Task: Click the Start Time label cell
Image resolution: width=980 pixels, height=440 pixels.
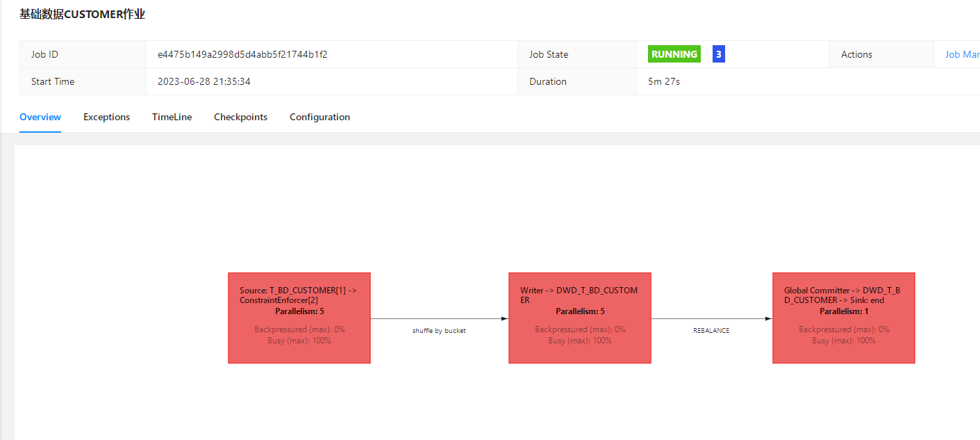Action: click(83, 81)
